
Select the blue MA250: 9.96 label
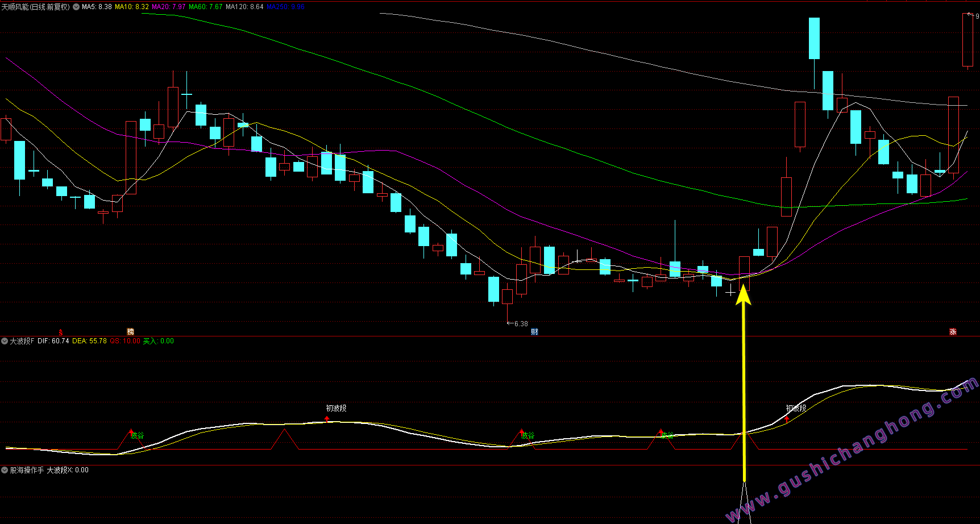[286, 7]
